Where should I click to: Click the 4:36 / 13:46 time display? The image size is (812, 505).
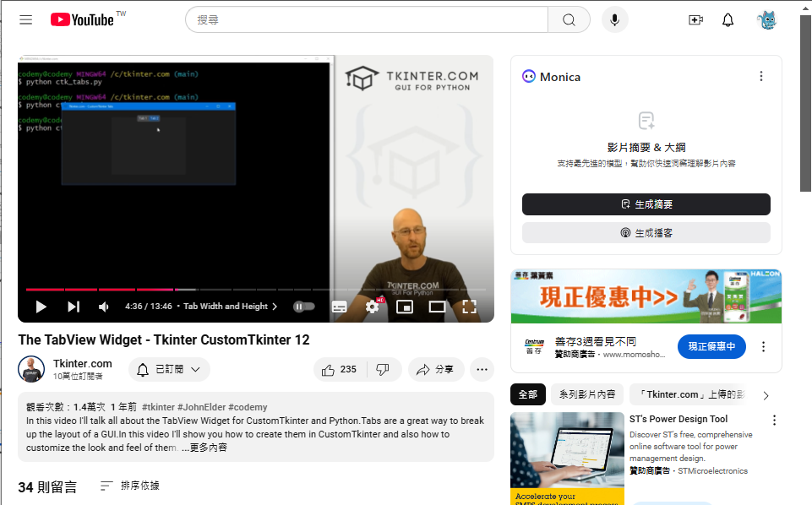pos(148,307)
